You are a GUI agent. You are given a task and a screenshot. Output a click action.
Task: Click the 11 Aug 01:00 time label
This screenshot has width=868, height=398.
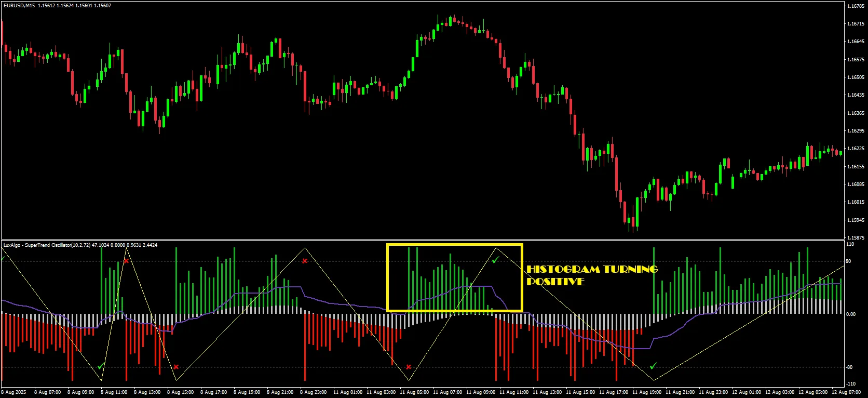[348, 392]
